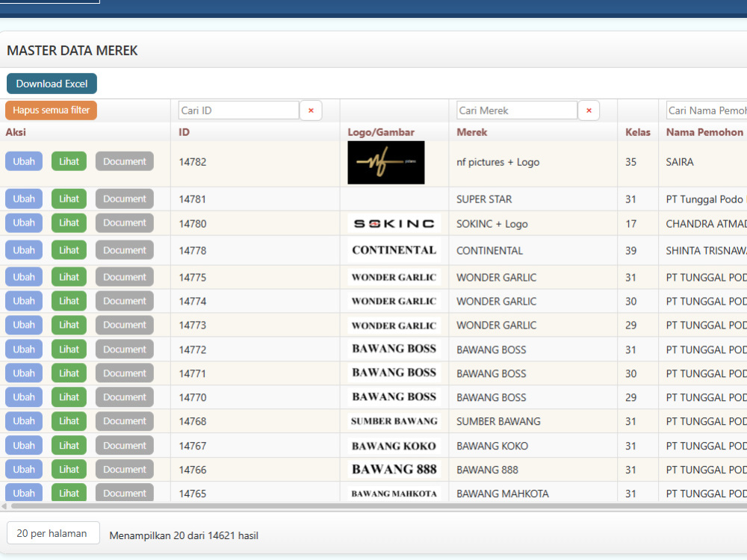This screenshot has width=747, height=560.
Task: Click the horizontal scrollbar under the table
Action: coord(379,506)
